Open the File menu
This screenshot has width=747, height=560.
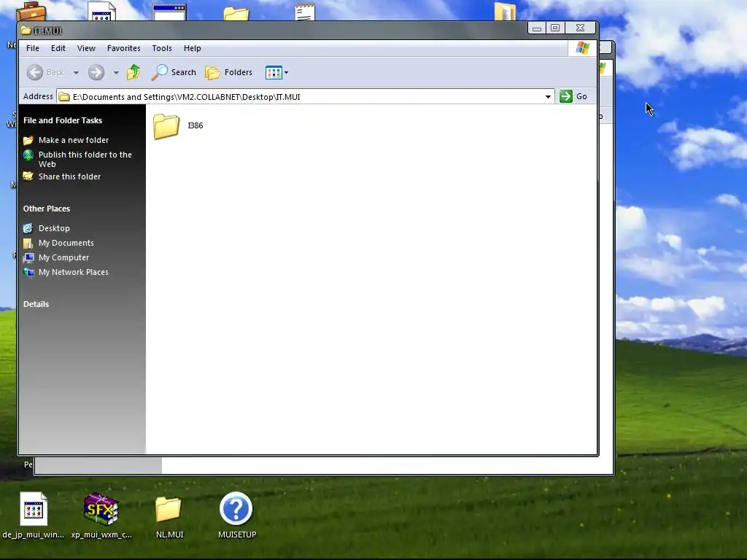33,48
